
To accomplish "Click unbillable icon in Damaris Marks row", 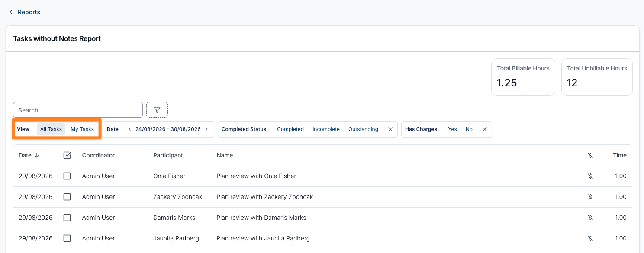I will point(590,218).
